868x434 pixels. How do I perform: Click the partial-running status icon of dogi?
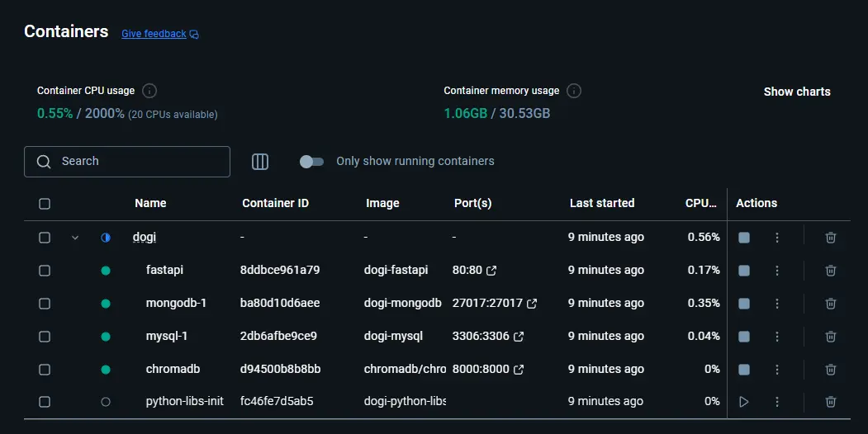click(106, 238)
